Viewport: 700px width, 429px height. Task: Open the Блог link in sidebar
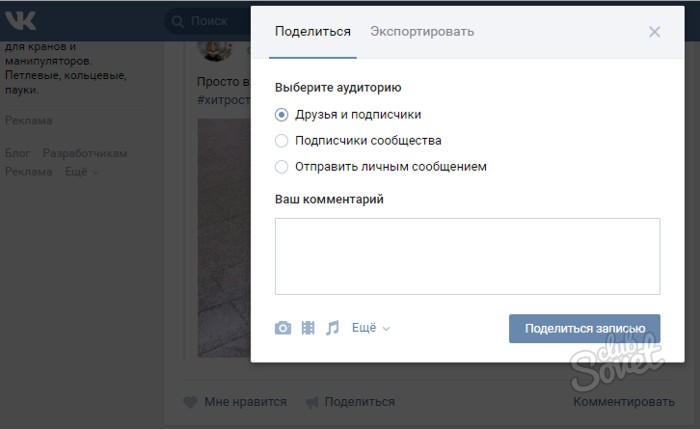coord(17,154)
